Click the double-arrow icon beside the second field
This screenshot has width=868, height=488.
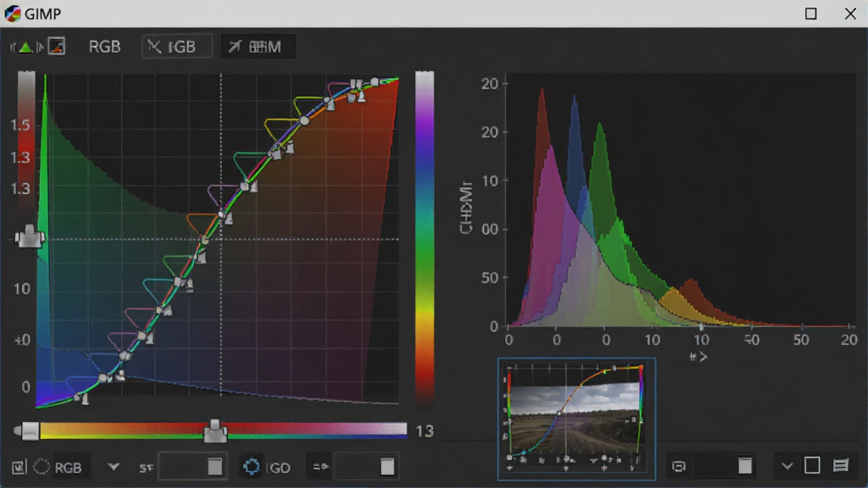(x=320, y=467)
